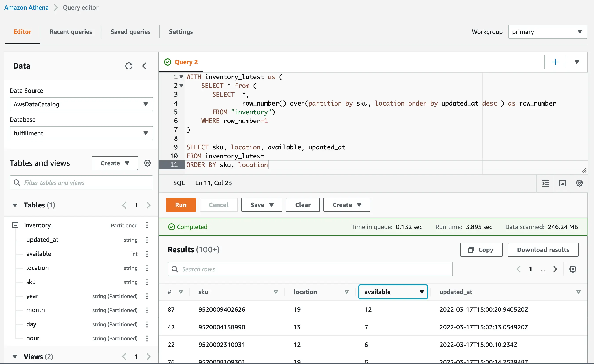Click the Completed status label

192,227
